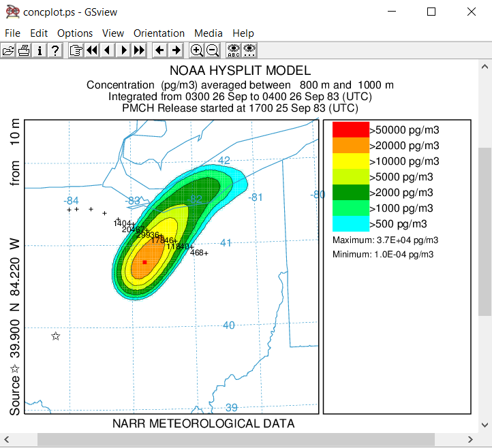Click the red >50000 pg/m3 legend swatch

click(350, 129)
